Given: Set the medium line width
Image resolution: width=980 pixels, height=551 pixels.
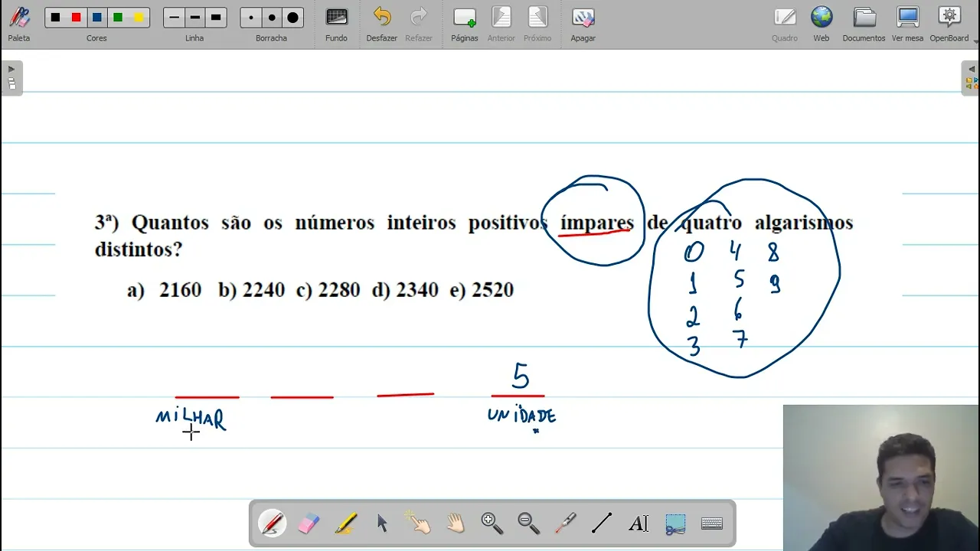Looking at the screenshot, I should [x=194, y=18].
